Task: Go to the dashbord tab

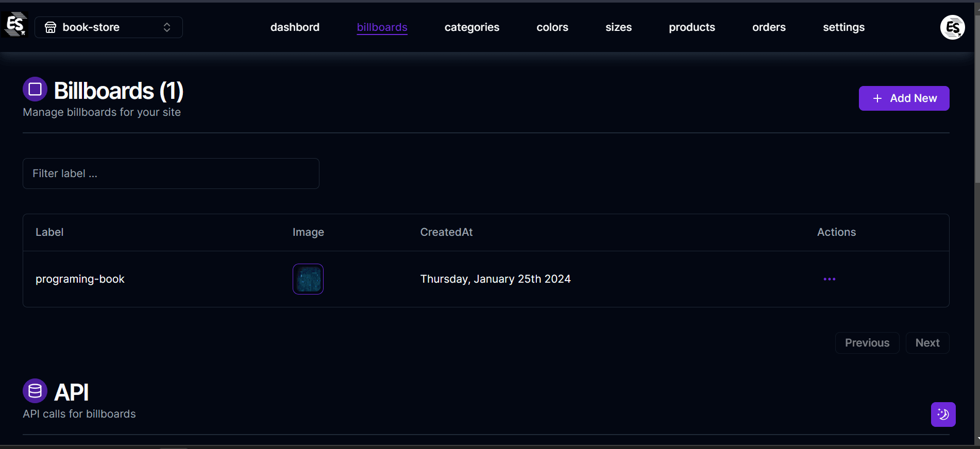Action: coord(295,27)
